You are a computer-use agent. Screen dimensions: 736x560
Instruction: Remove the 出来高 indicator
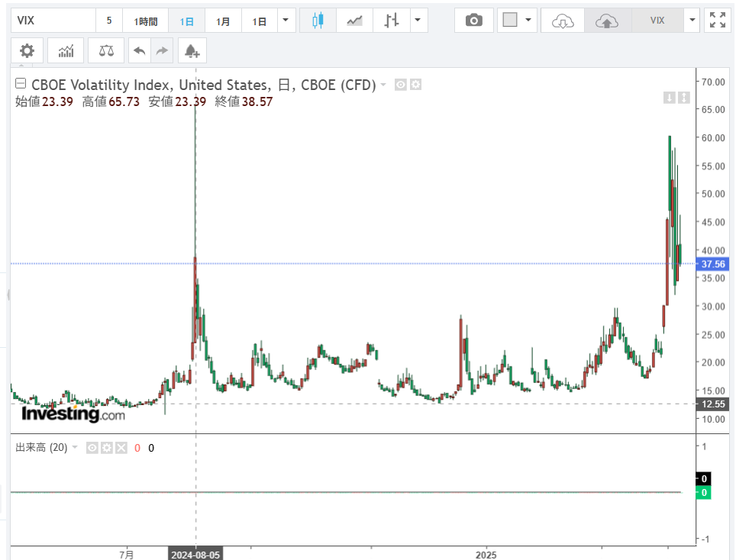[121, 449]
